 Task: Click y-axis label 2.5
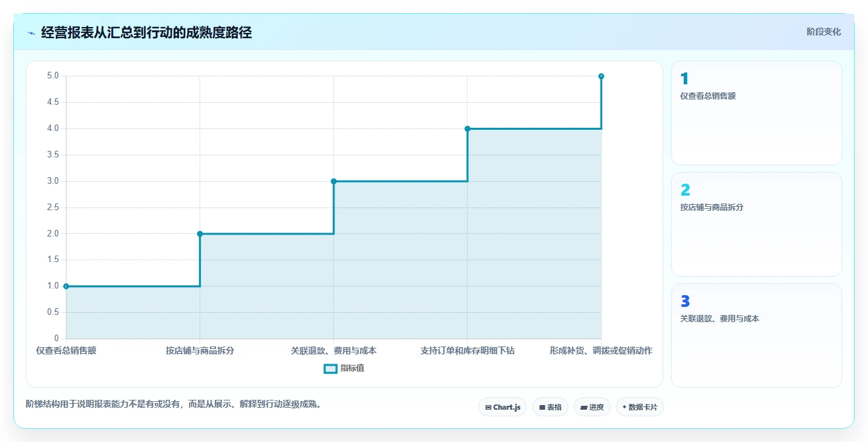pos(53,207)
